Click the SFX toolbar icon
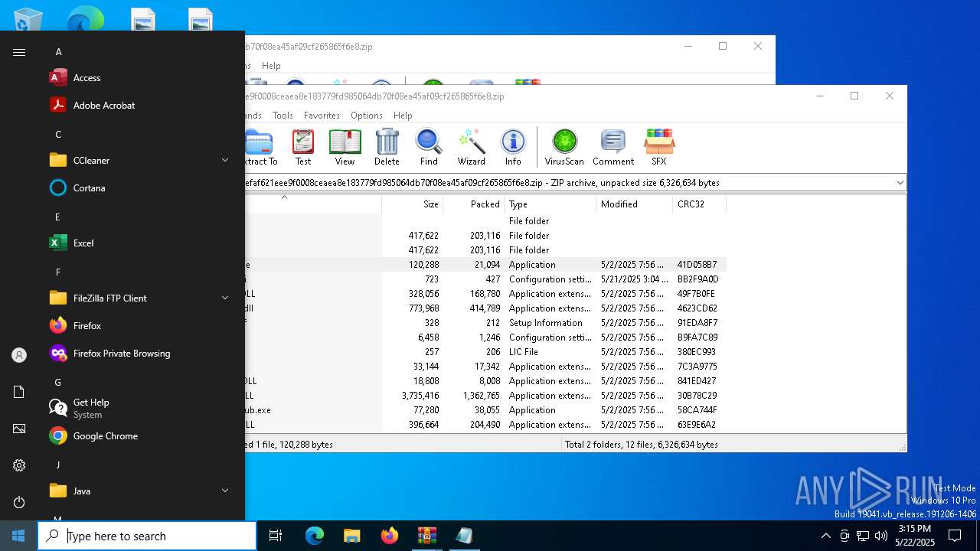The width and height of the screenshot is (980, 551). point(658,147)
